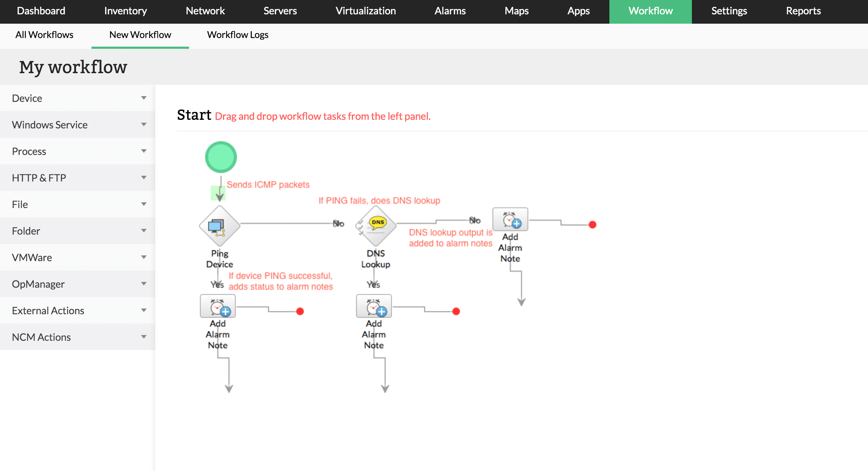Go to All Workflows tab
The image size is (868, 471).
[x=44, y=35]
